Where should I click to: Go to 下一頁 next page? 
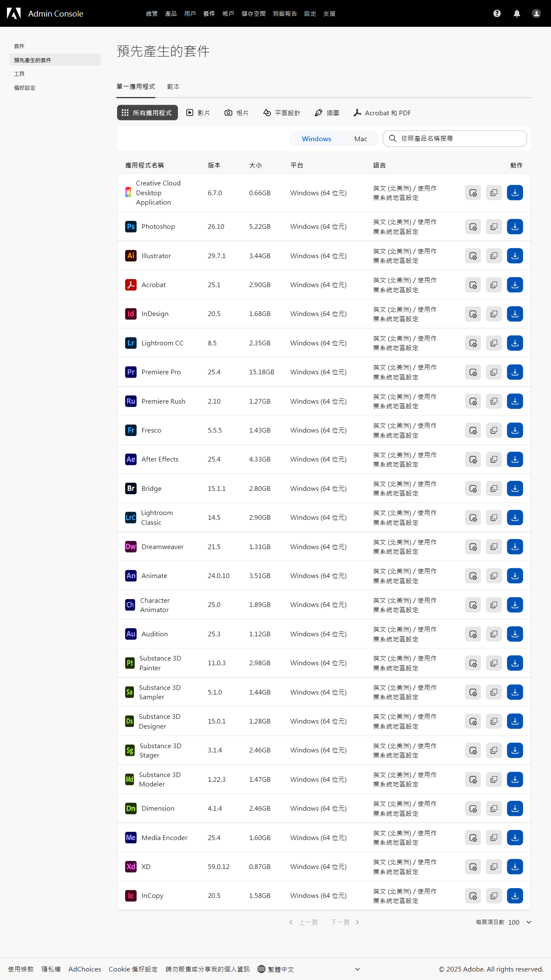pos(345,922)
